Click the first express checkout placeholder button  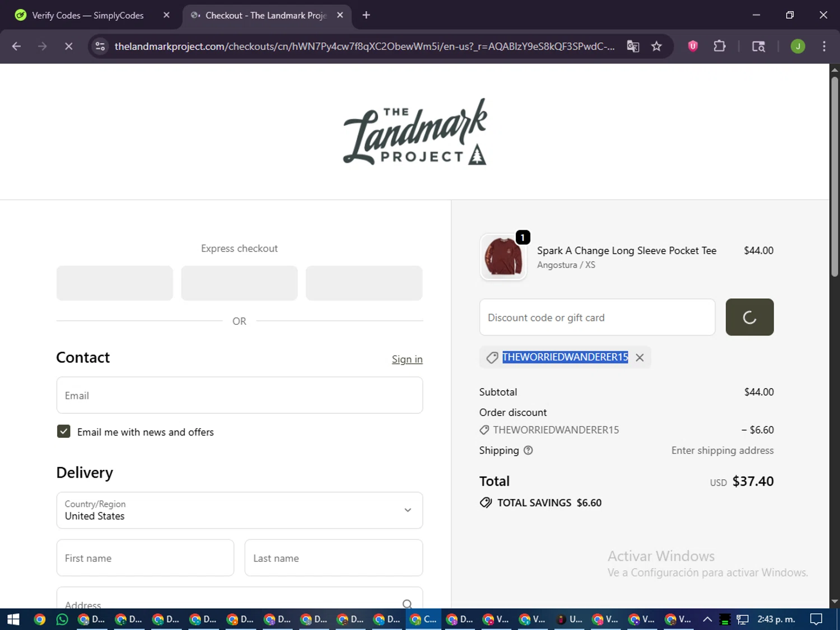pyautogui.click(x=114, y=283)
